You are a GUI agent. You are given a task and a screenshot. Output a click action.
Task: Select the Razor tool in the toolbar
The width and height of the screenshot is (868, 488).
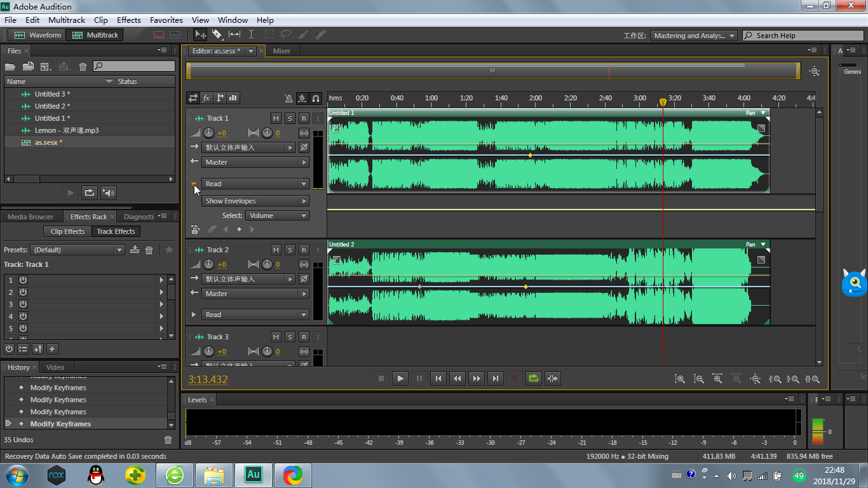pyautogui.click(x=217, y=35)
